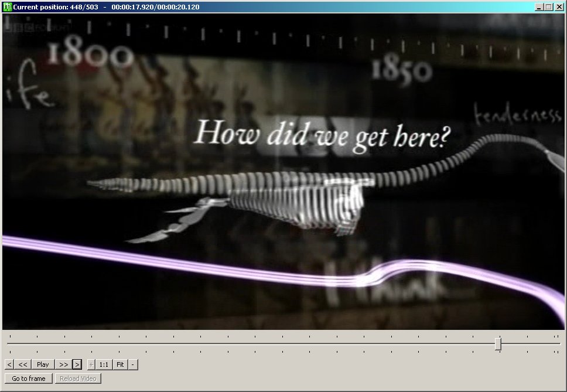Click the timeline slider thumb

point(498,344)
